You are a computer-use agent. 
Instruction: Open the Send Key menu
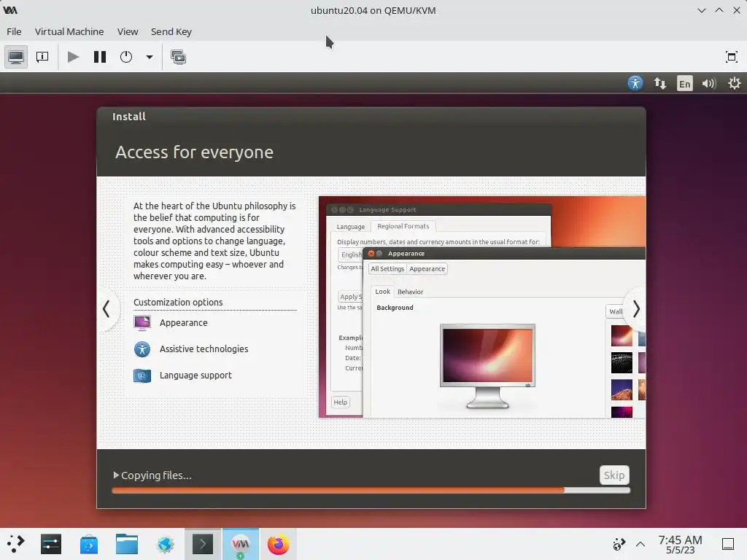coord(171,31)
